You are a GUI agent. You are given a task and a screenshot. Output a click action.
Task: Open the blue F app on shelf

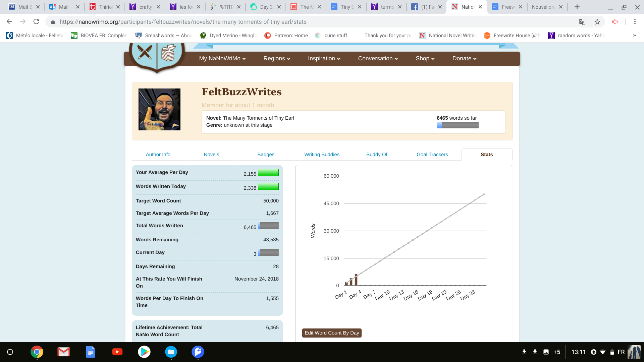click(x=198, y=352)
